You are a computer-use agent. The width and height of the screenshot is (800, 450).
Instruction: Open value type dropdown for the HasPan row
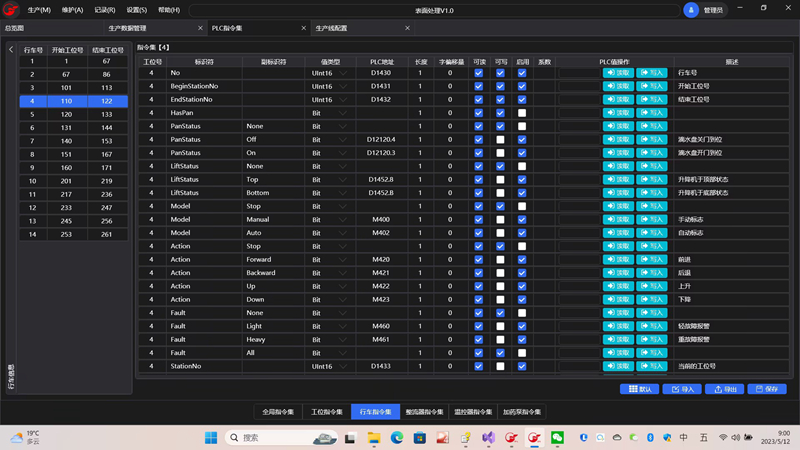pyautogui.click(x=344, y=113)
